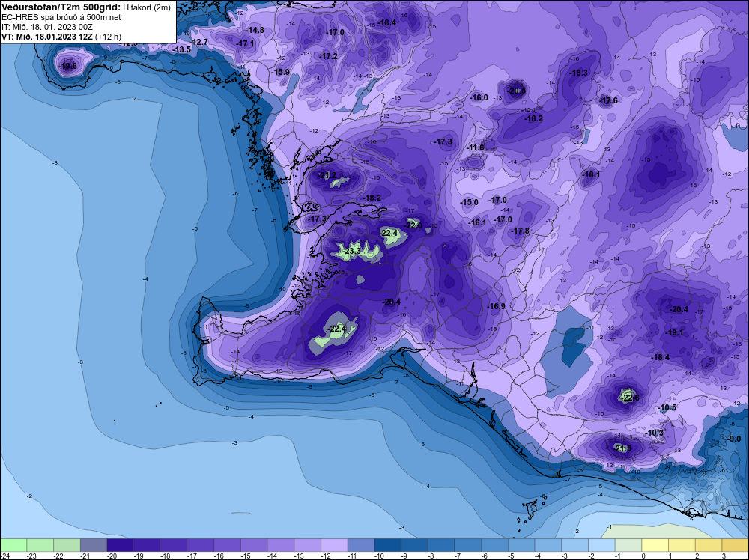The width and height of the screenshot is (749, 560).
Task: Click the -22.6 temperature label
Action: pyautogui.click(x=630, y=398)
